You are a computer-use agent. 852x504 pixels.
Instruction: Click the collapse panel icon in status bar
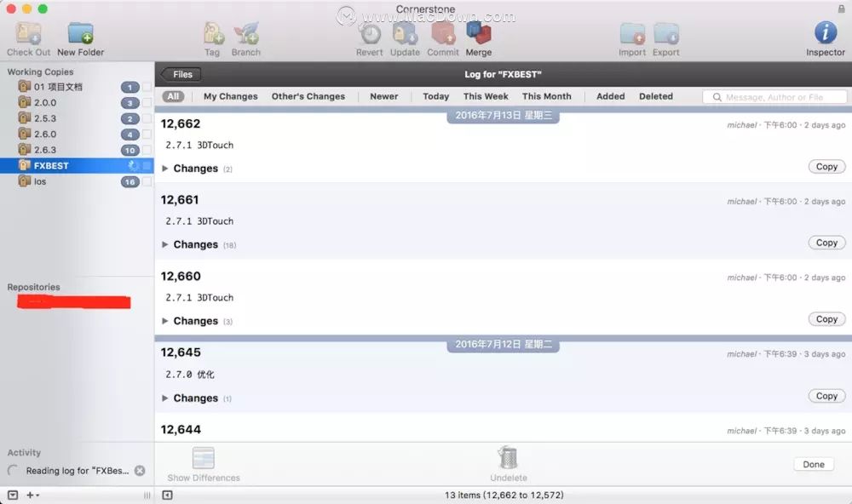[167, 495]
